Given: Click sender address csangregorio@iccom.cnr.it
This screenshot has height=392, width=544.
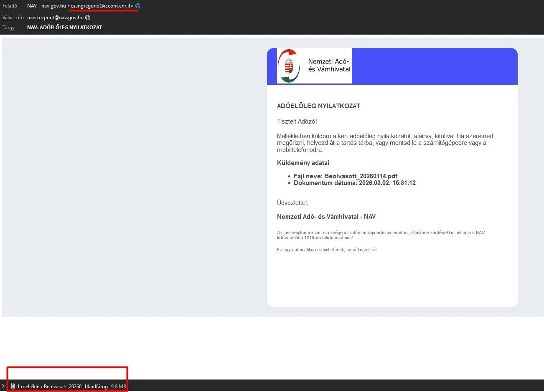Looking at the screenshot, I should (102, 6).
